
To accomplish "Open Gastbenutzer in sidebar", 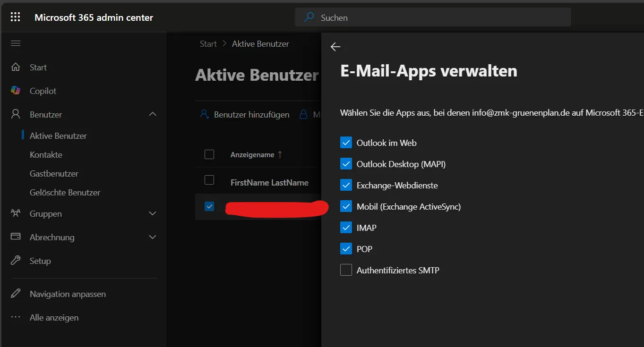I will (54, 173).
